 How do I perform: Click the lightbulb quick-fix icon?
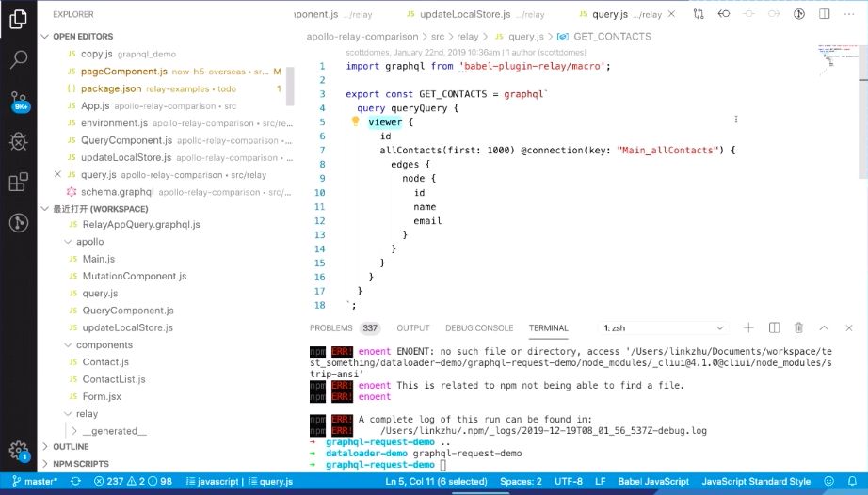coord(356,121)
